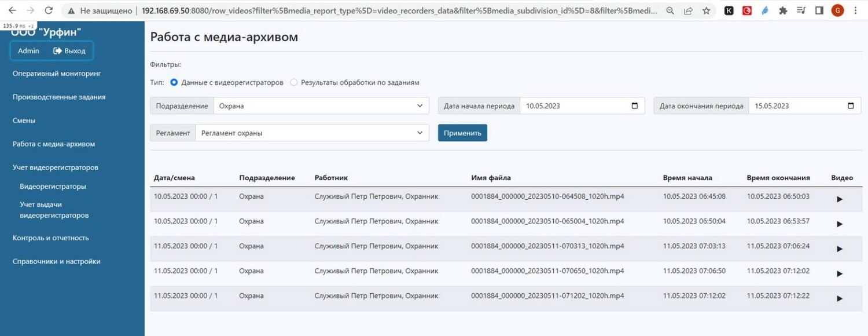The width and height of the screenshot is (868, 336).
Task: Reload the current page
Action: (49, 10)
